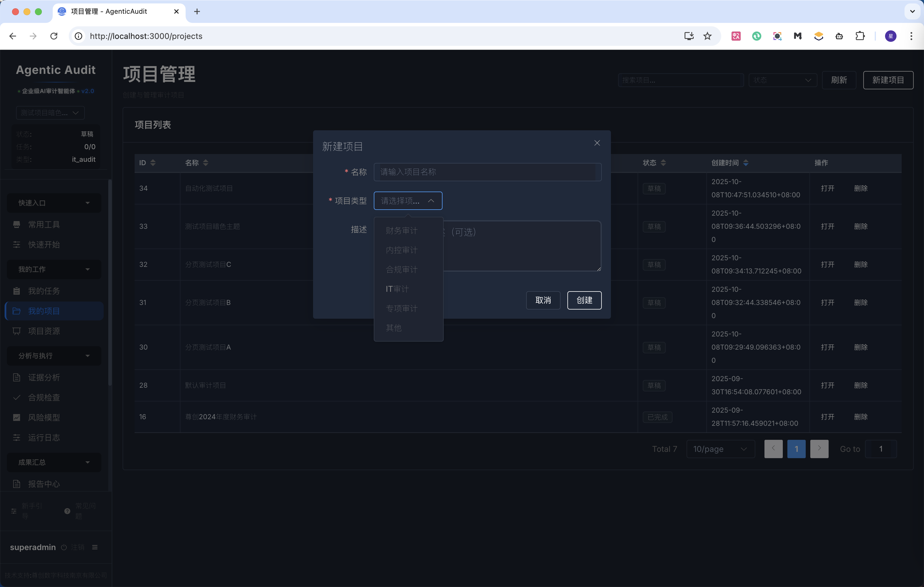Close the 新建项目 dialog with X icon

pos(597,143)
